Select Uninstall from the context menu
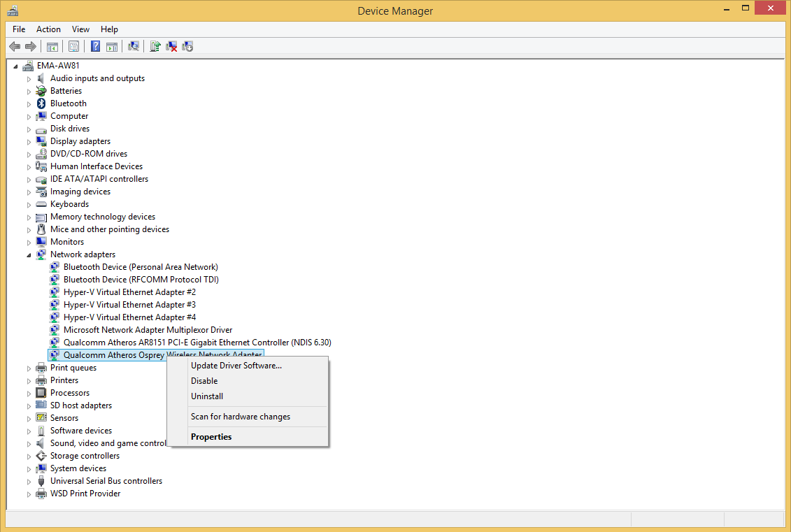Image resolution: width=791 pixels, height=532 pixels. [x=207, y=396]
